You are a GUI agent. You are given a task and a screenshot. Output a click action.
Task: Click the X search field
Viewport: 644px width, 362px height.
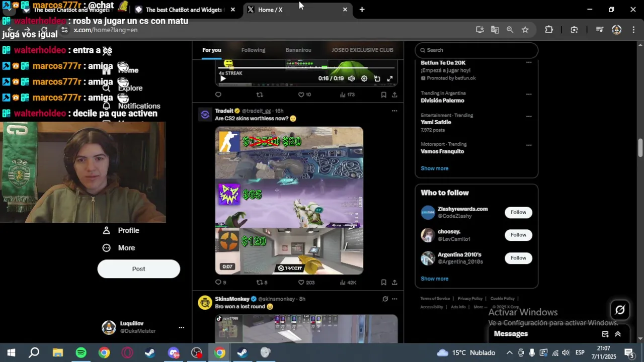(x=476, y=50)
